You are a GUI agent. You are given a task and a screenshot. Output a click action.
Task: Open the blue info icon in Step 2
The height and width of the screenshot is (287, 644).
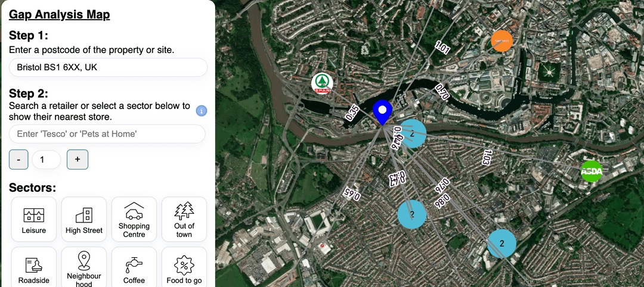click(202, 111)
